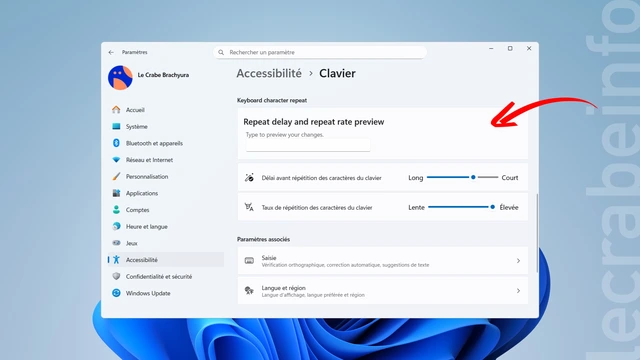Click the Réseau et Internet wifi icon

[x=116, y=160]
